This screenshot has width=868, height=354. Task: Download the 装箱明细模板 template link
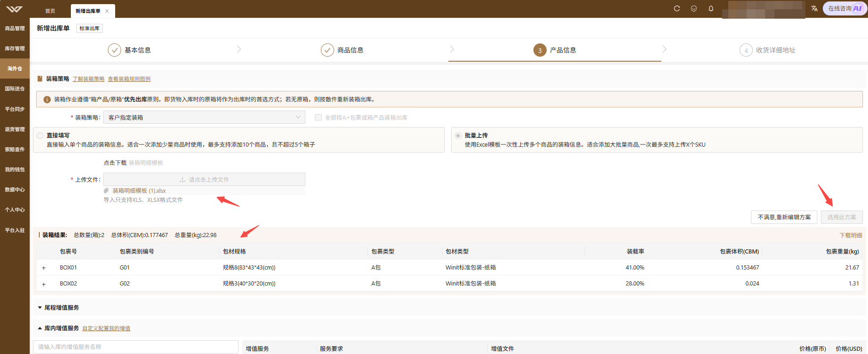[x=146, y=163]
